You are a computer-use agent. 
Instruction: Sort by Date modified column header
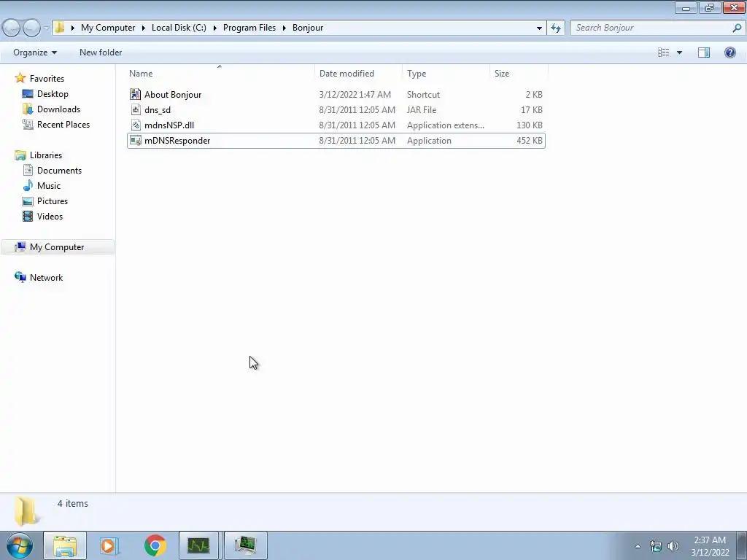point(358,74)
